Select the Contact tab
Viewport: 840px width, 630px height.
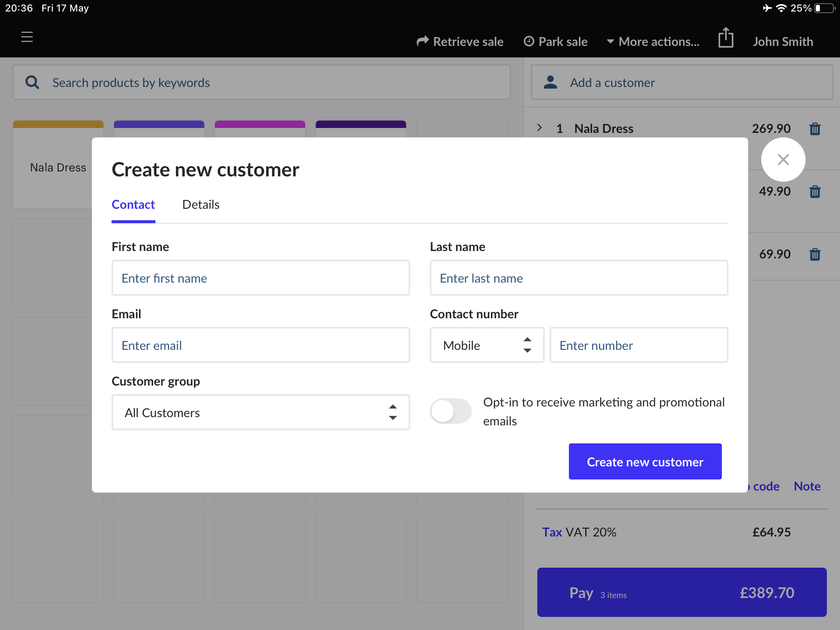point(133,205)
